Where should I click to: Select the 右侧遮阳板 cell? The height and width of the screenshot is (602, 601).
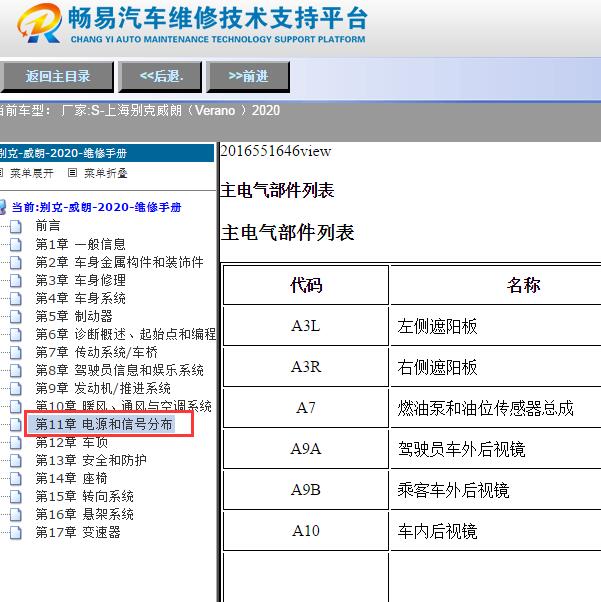coord(496,367)
